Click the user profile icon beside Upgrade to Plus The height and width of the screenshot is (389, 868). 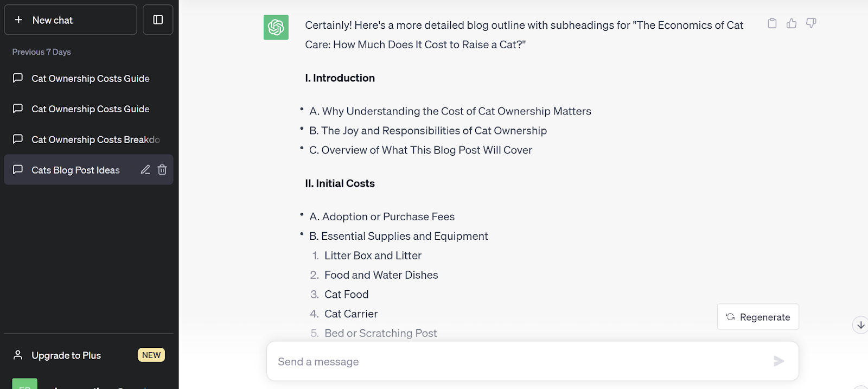[18, 355]
